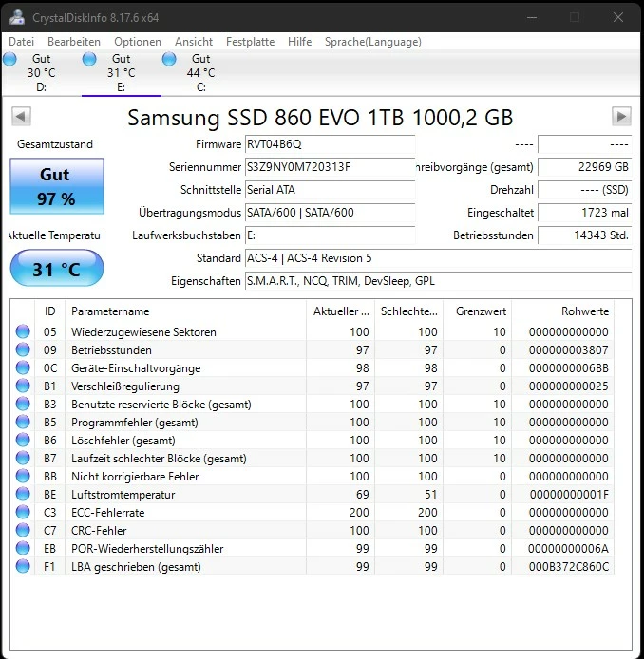This screenshot has height=659, width=644.
Task: Open the Hilfe menu
Action: (x=300, y=42)
